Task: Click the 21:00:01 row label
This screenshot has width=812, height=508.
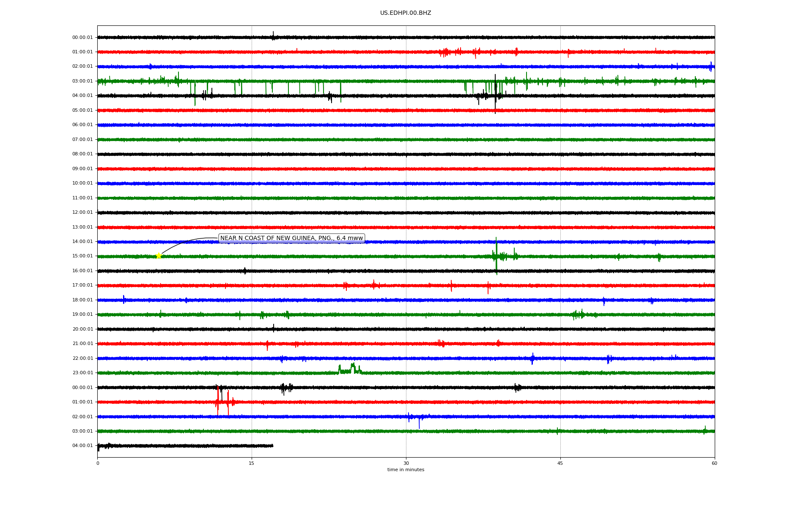Action: 82,344
